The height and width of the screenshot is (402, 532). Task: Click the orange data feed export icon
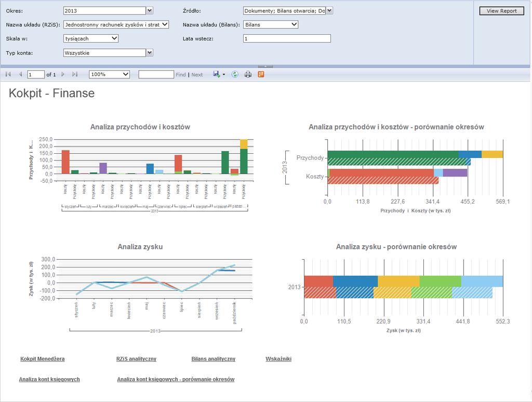point(261,74)
